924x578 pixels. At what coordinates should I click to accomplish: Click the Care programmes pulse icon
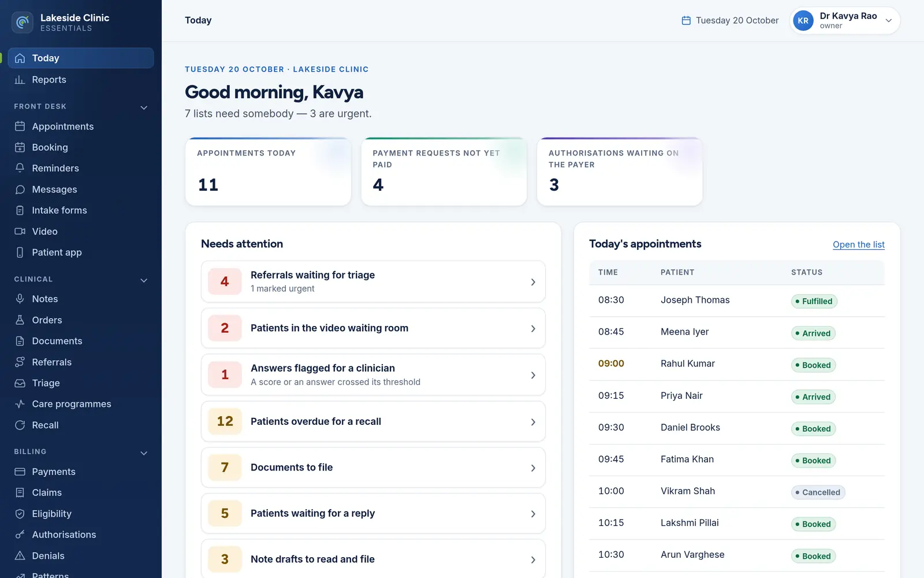(20, 404)
